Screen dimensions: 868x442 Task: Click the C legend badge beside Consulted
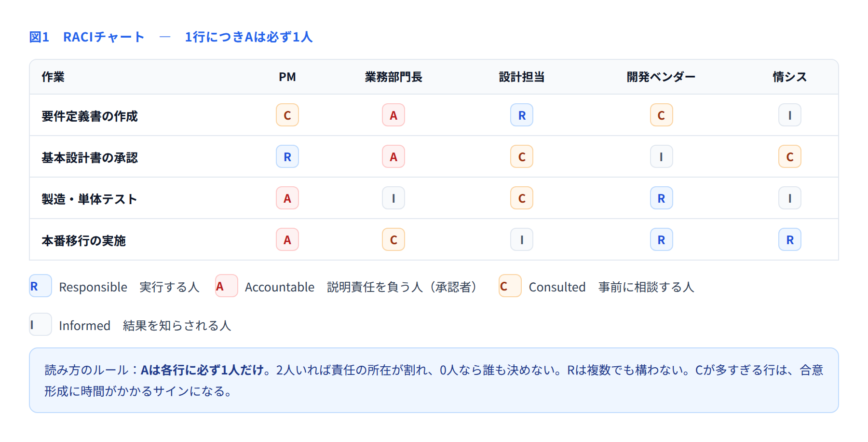(x=510, y=286)
